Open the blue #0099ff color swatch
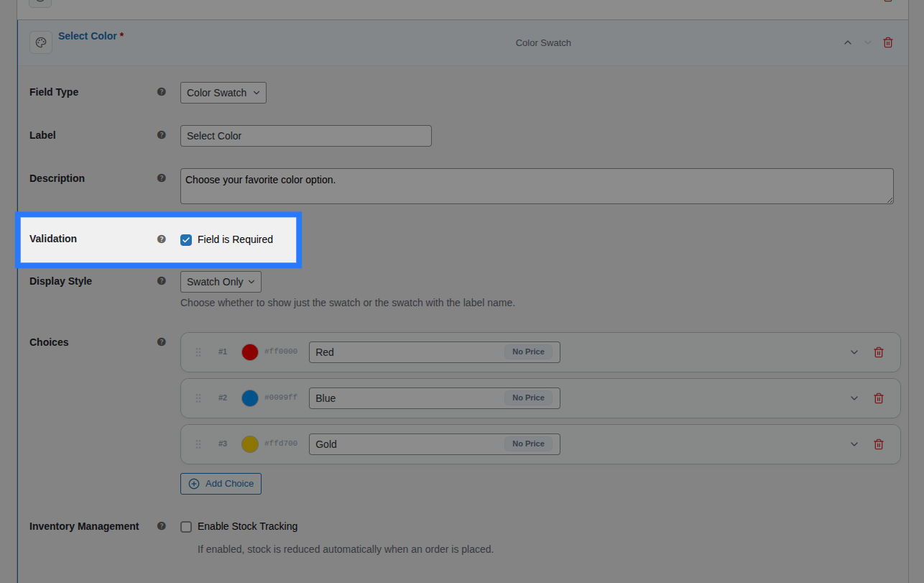This screenshot has width=924, height=583. (250, 398)
